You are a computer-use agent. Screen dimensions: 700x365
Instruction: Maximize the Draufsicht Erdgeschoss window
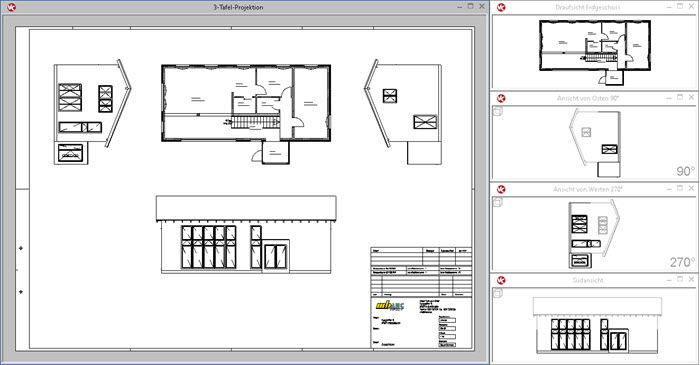[x=680, y=6]
